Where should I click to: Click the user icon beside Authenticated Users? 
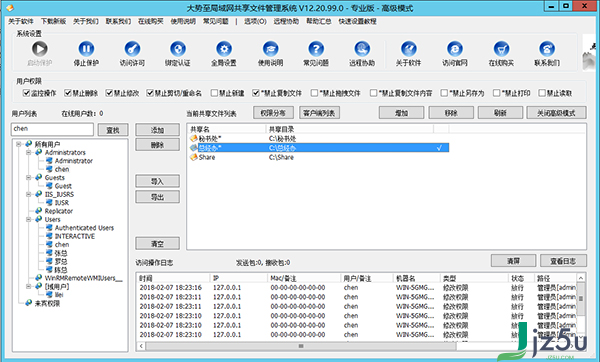point(49,228)
